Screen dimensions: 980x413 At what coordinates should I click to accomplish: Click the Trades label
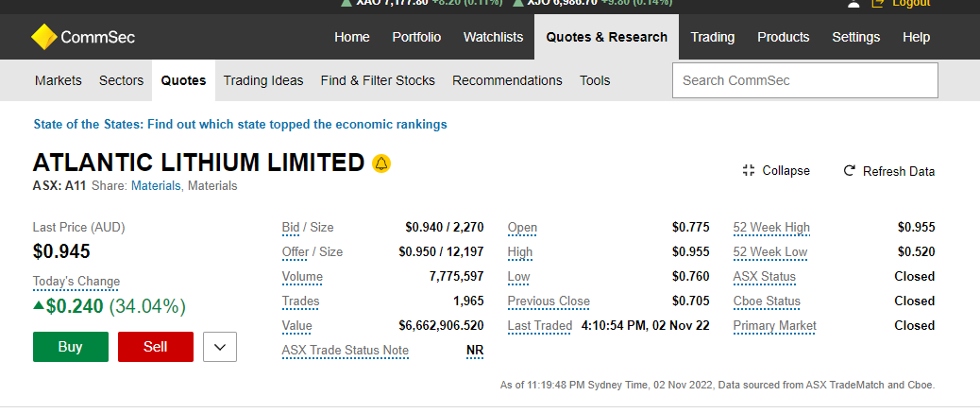tap(300, 301)
